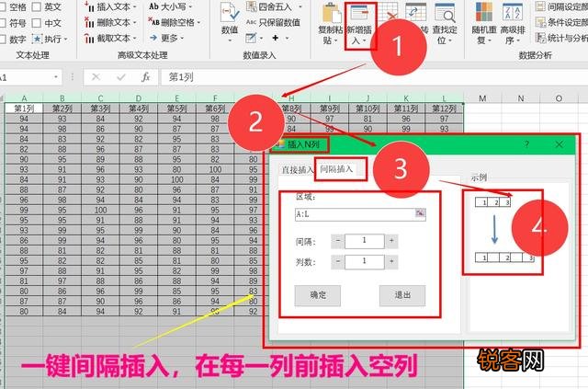The height and width of the screenshot is (389, 588).
Task: Select cell containing 第1列
Action: (x=24, y=109)
